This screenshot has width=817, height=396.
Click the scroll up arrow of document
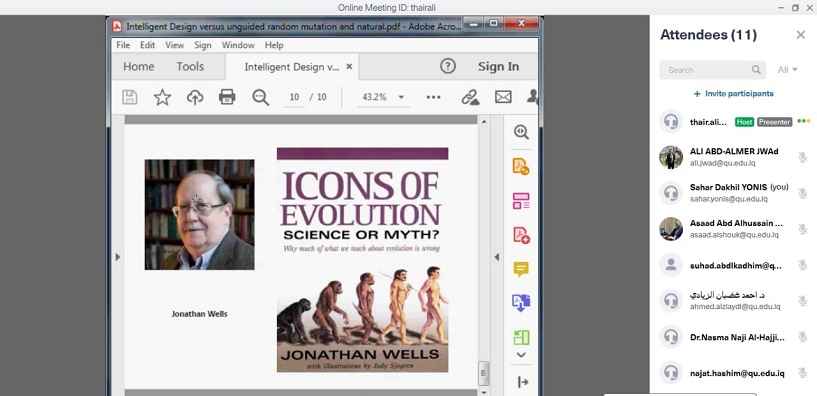click(x=484, y=121)
